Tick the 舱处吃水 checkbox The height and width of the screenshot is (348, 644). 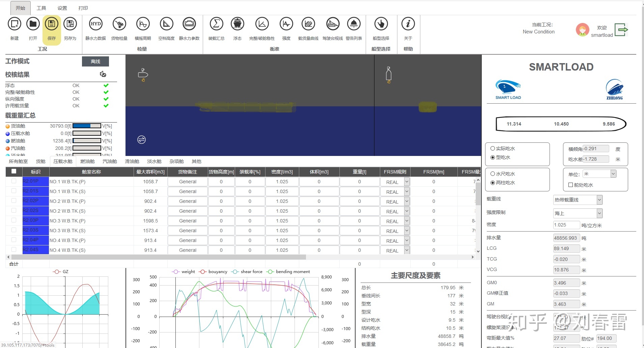coord(571,185)
